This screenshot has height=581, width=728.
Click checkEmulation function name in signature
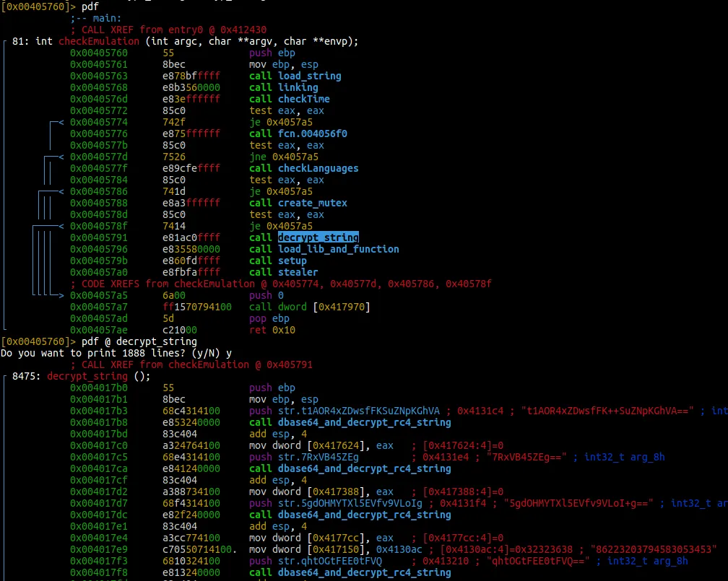[x=99, y=41]
